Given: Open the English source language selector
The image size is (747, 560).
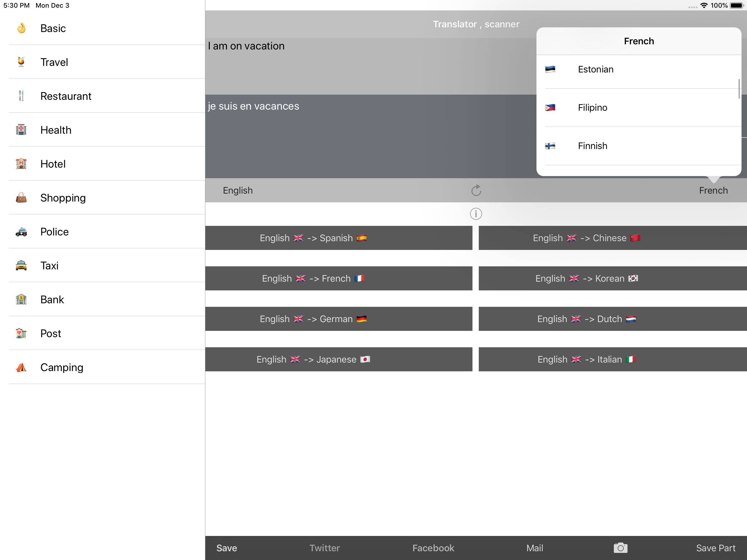Looking at the screenshot, I should (x=238, y=190).
